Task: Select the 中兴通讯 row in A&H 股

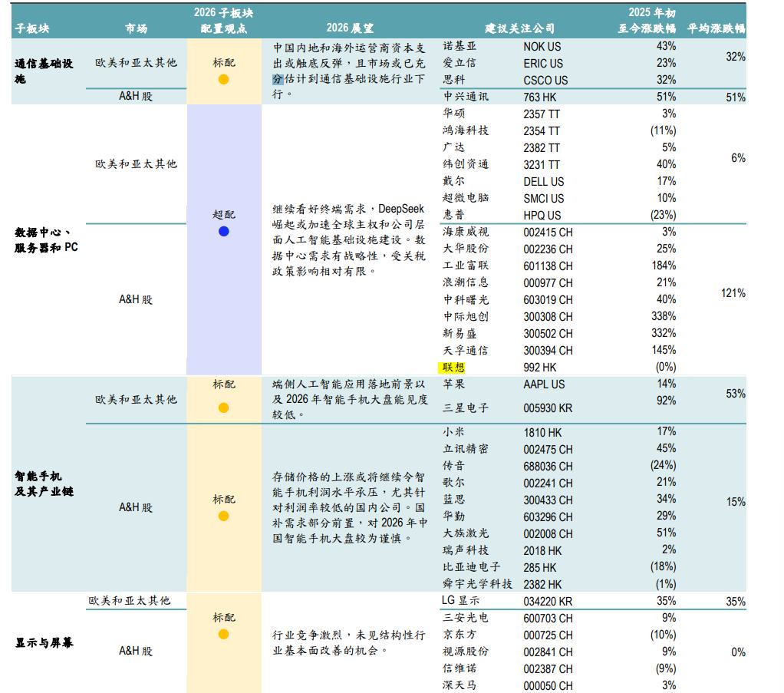Action: click(x=460, y=96)
